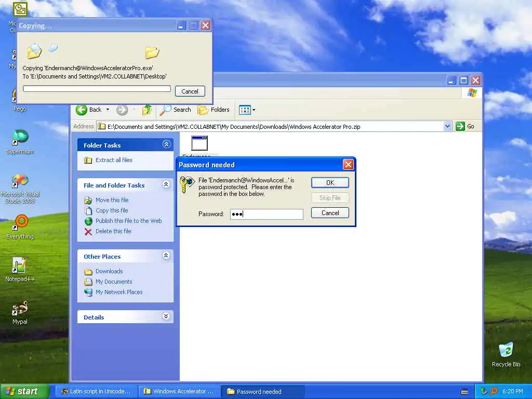Click the copying progress bar
Image resolution: width=532 pixels, height=399 pixels.
[x=97, y=88]
